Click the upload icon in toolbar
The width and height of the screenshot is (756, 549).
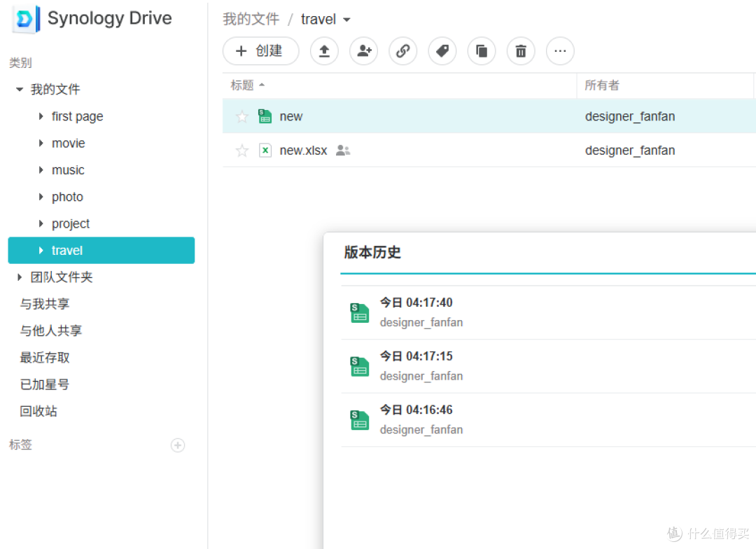[324, 51]
